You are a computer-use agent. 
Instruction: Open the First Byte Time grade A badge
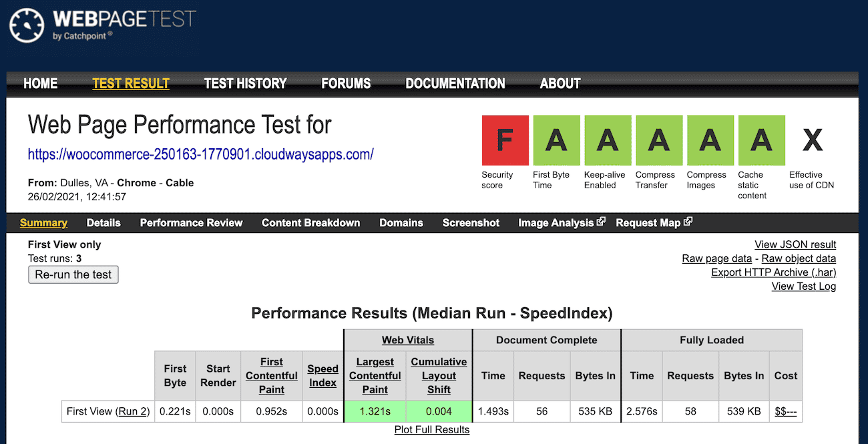click(x=556, y=140)
